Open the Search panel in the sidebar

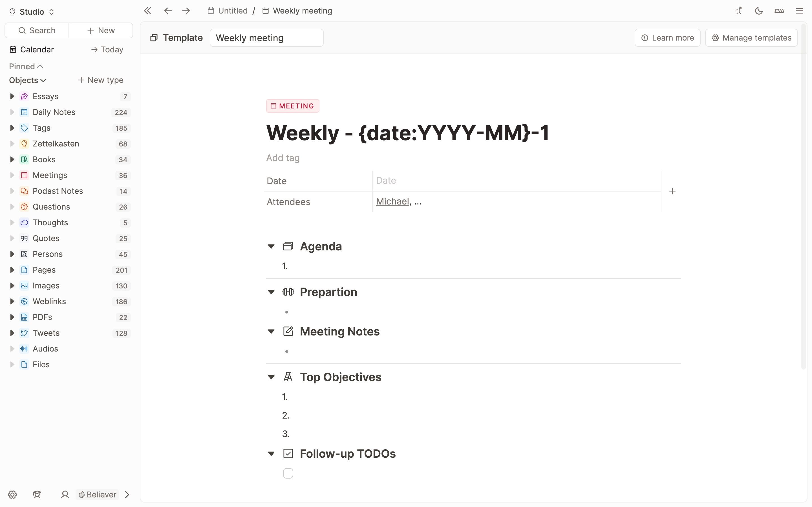coord(37,30)
